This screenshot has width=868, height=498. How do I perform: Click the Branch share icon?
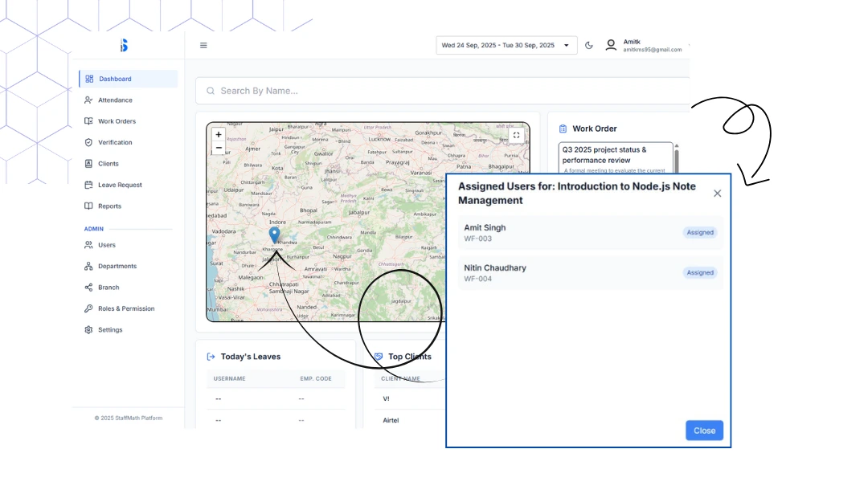pyautogui.click(x=88, y=288)
